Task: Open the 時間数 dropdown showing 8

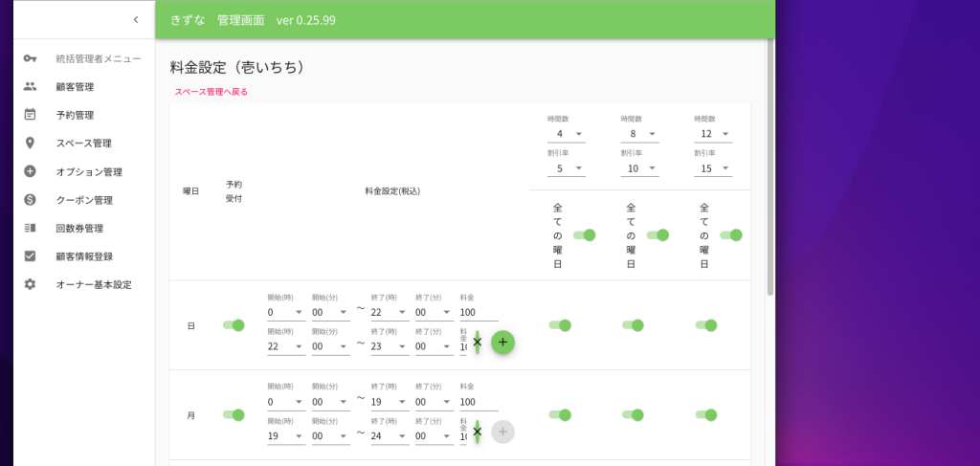Action: pyautogui.click(x=639, y=135)
